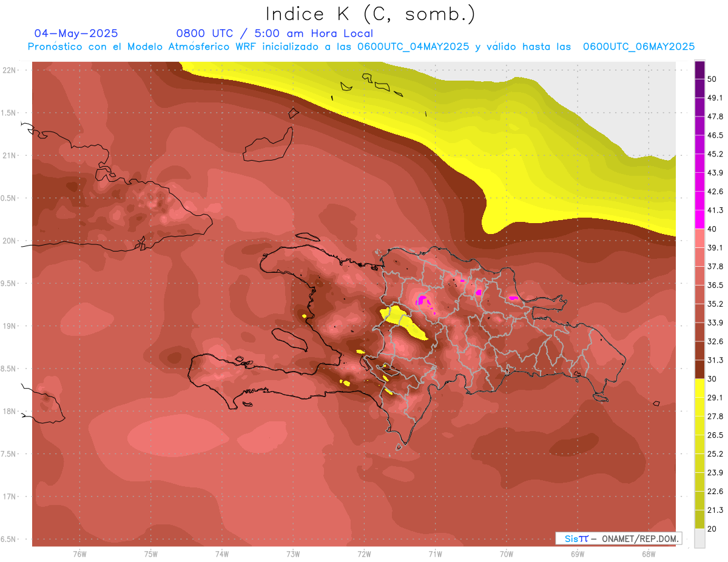Click the 'SisTT - ONAMET/REP.DOM.' credit label
The image size is (728, 562).
[x=619, y=538]
